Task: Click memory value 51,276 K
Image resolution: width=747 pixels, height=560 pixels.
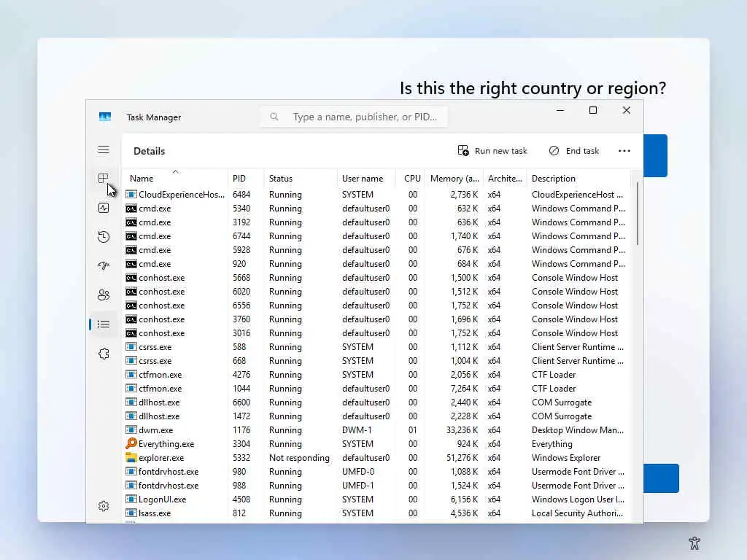Action: [462, 458]
